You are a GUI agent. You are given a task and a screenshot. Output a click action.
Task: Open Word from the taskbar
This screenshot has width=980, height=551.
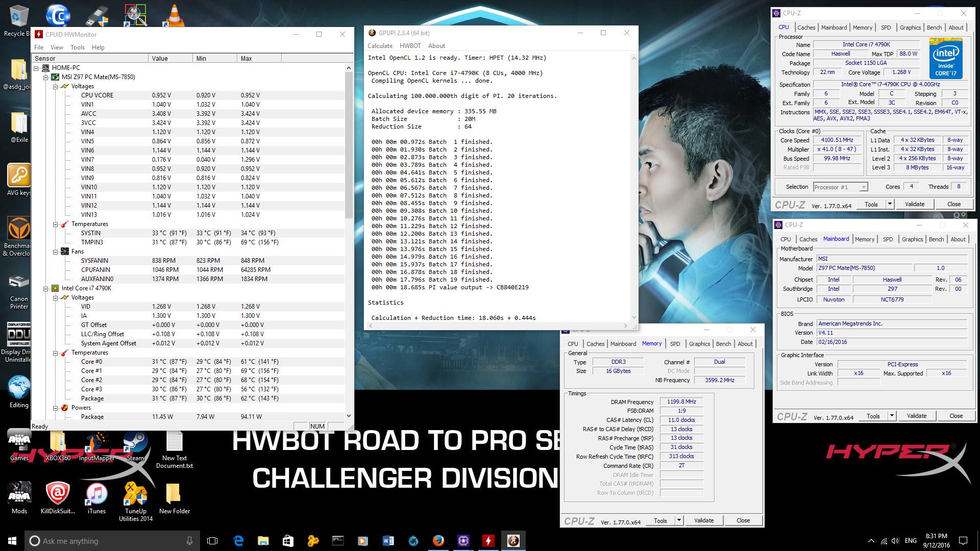pos(388,541)
